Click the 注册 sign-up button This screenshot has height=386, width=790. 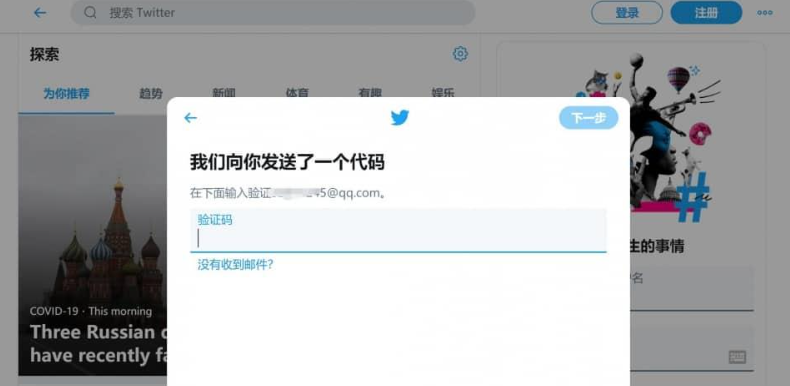click(x=706, y=13)
